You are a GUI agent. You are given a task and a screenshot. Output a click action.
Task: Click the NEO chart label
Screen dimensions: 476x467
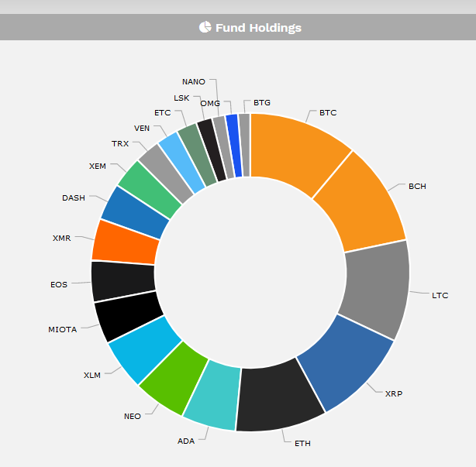pos(133,416)
